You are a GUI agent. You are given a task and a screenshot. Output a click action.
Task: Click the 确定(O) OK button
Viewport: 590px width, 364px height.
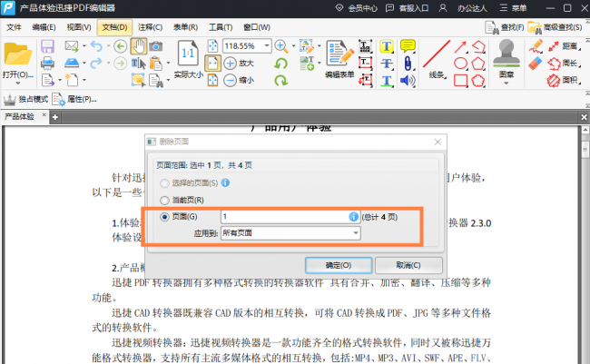tap(339, 265)
